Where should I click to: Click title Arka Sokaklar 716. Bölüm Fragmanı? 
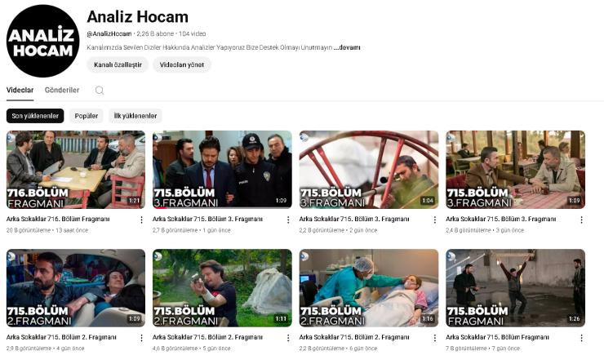pyautogui.click(x=58, y=220)
